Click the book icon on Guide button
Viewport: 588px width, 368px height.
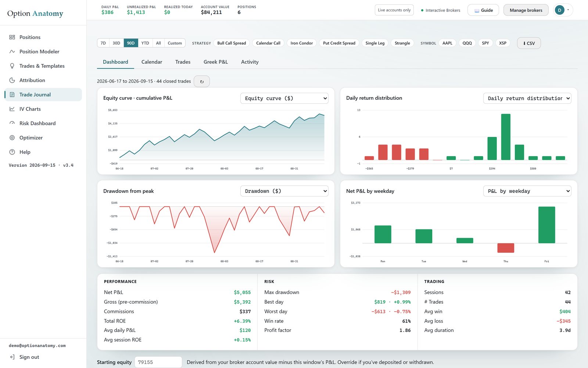pos(477,10)
